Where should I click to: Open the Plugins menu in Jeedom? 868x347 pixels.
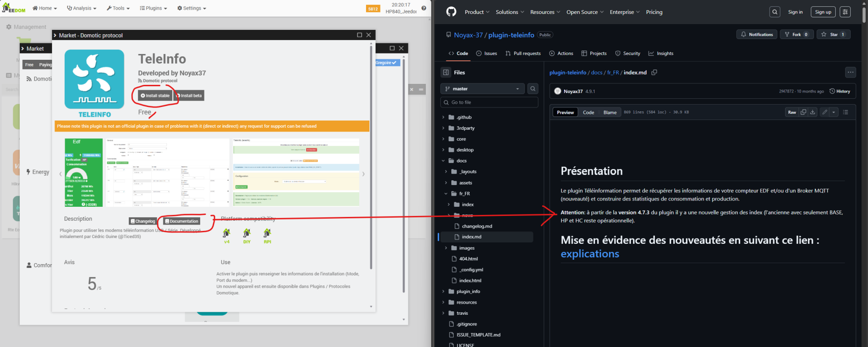(x=153, y=8)
